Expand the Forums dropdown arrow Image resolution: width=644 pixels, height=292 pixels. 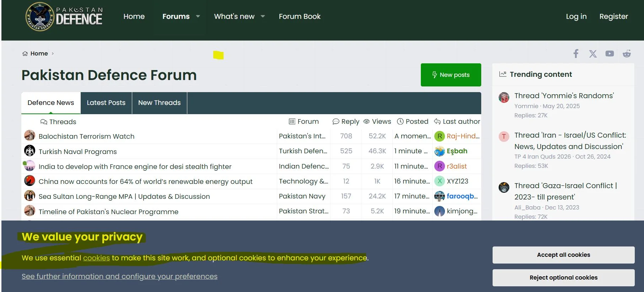[198, 16]
